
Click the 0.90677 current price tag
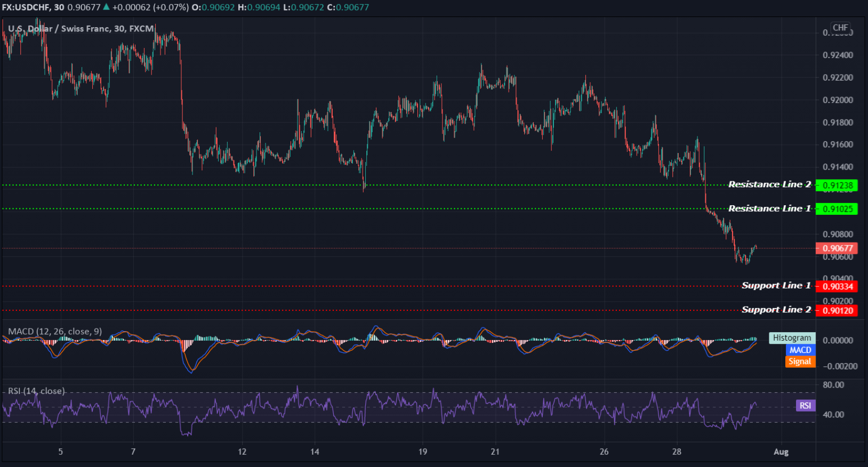pyautogui.click(x=837, y=248)
